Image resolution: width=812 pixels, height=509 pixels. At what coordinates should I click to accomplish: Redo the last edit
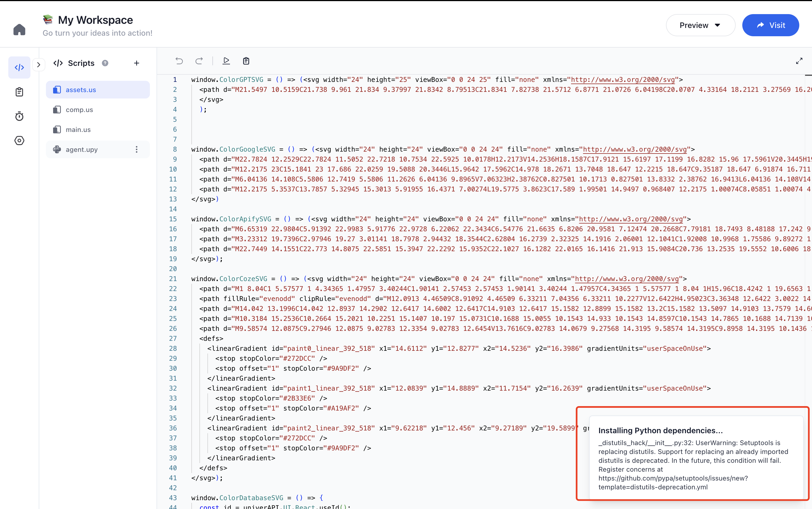(199, 61)
